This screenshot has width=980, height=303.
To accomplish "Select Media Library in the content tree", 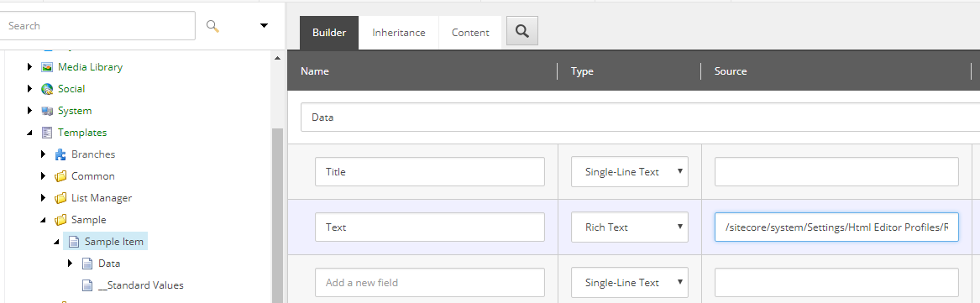I will tap(90, 67).
